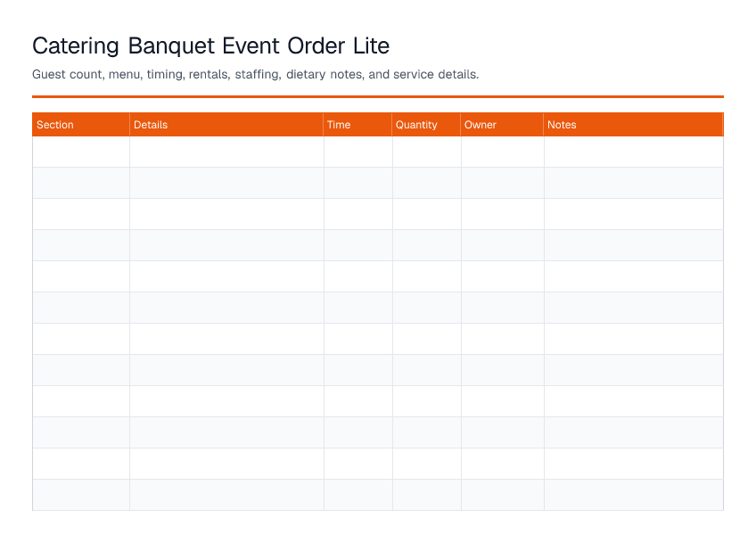The image size is (756, 535).
Task: Click the subtitle starting with Guest count
Action: [256, 74]
